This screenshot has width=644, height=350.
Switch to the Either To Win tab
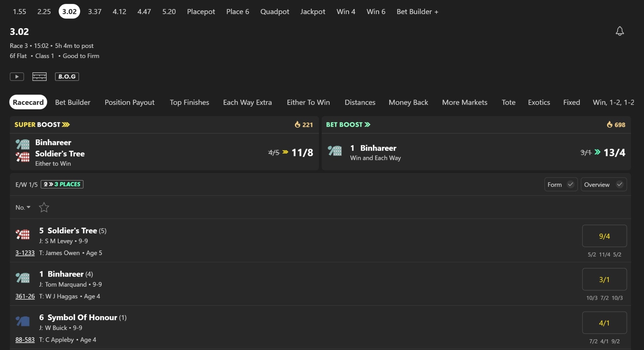[308, 102]
